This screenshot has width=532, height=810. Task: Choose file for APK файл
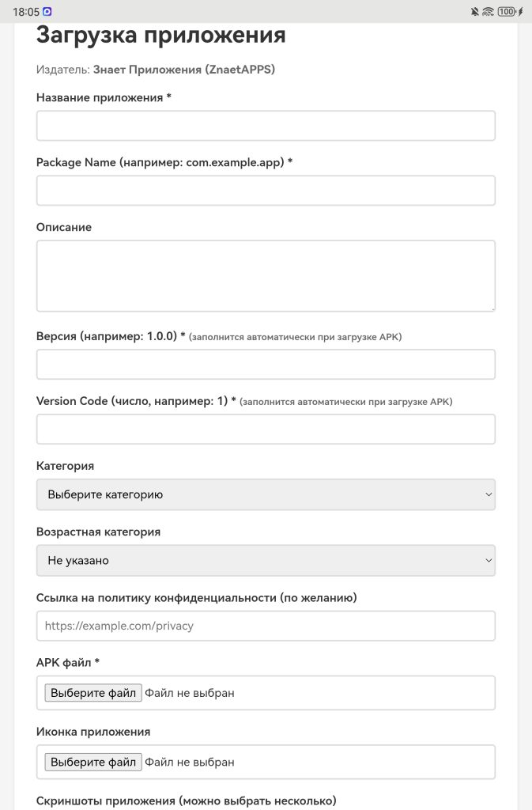click(x=93, y=693)
